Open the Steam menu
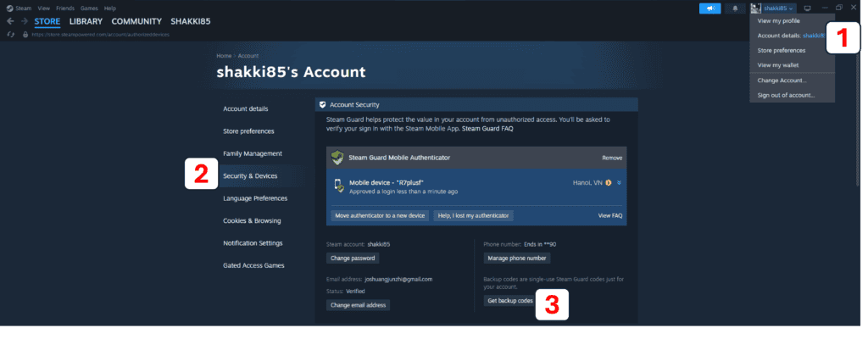This screenshot has width=868, height=339. pos(25,8)
